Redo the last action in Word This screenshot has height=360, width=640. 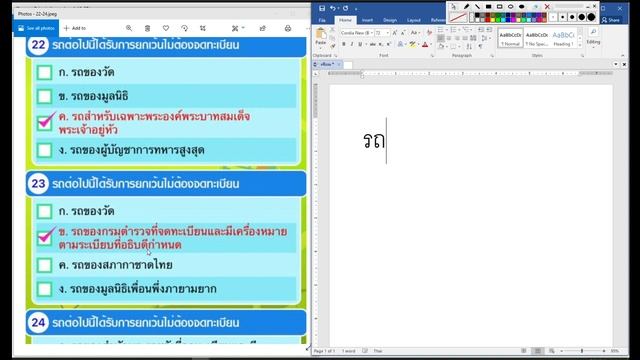click(x=345, y=8)
